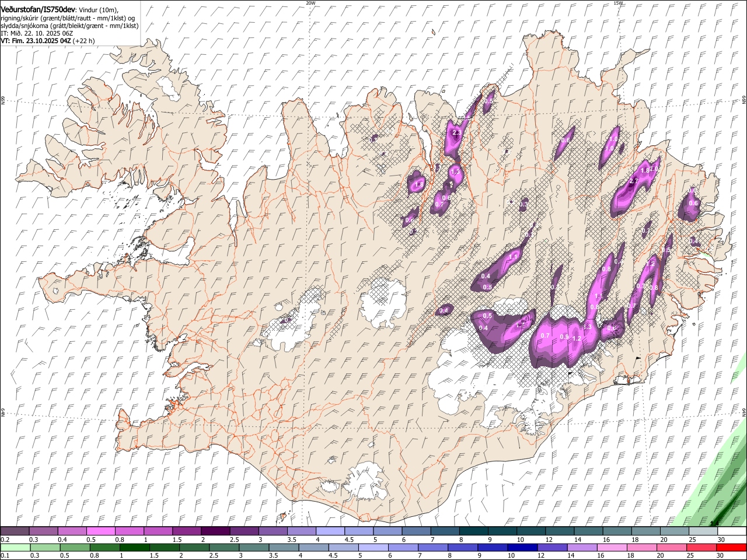Select top-row legend swatch between 8 and 9
The width and height of the screenshot is (747, 560).
474,531
